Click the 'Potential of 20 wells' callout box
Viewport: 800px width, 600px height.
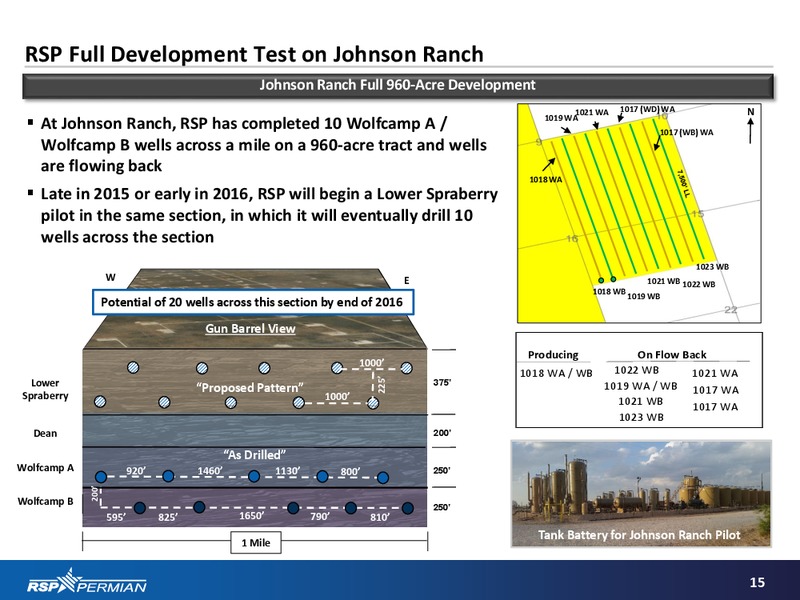[x=252, y=302]
